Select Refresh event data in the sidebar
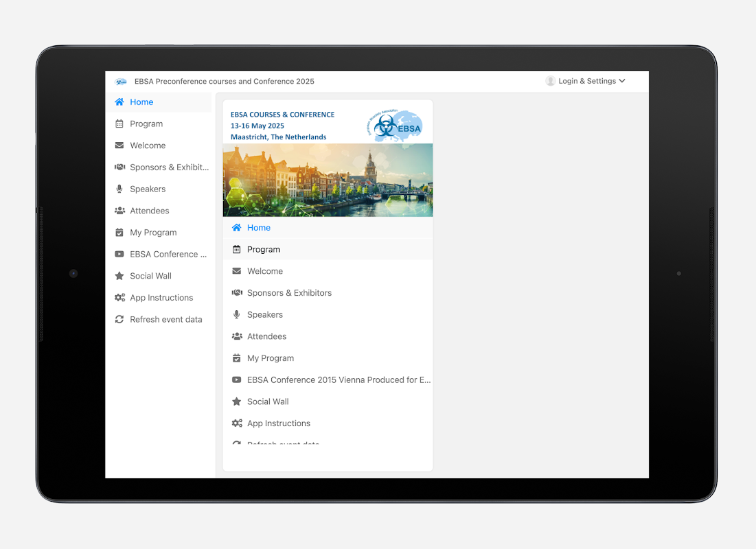This screenshot has height=549, width=756. (159, 319)
